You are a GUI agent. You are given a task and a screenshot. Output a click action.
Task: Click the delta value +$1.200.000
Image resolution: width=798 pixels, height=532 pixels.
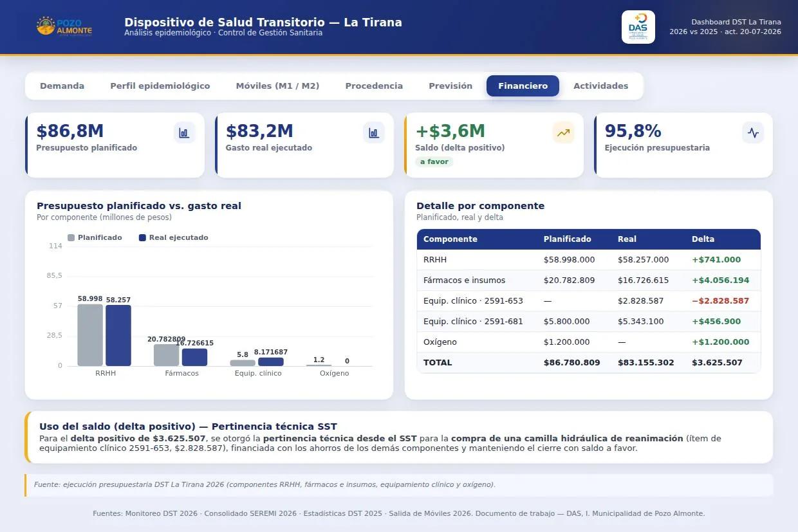[721, 342]
